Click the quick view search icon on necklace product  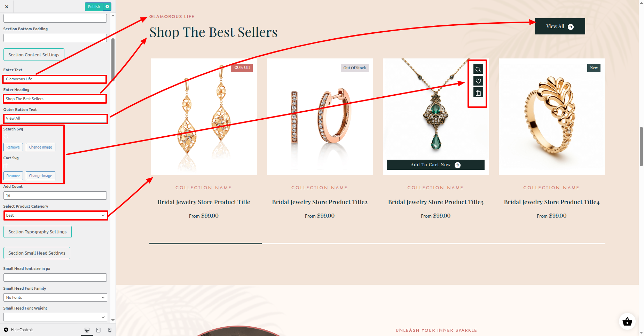(478, 69)
